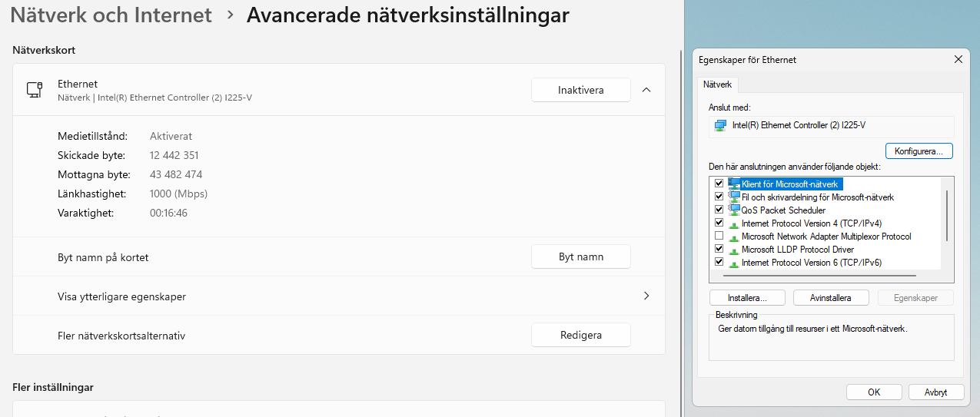Select Microsoft Network Adapter Multiplexor Protocol row
Image resolution: width=980 pixels, height=417 pixels.
(x=827, y=236)
